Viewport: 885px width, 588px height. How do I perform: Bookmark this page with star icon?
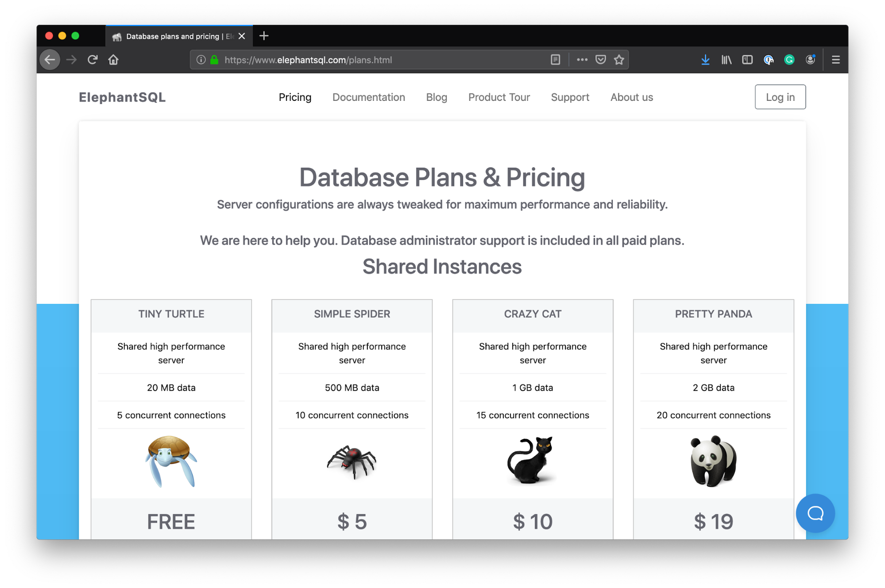(619, 60)
